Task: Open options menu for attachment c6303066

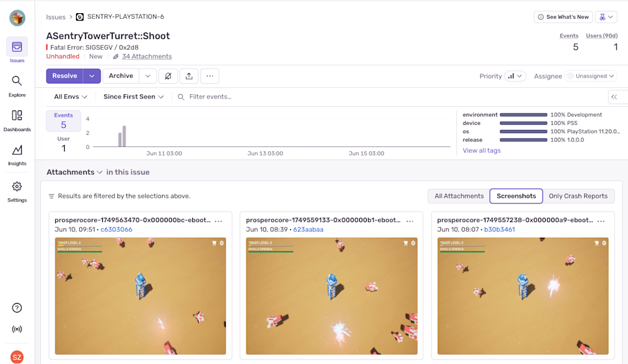Action: coord(219,221)
